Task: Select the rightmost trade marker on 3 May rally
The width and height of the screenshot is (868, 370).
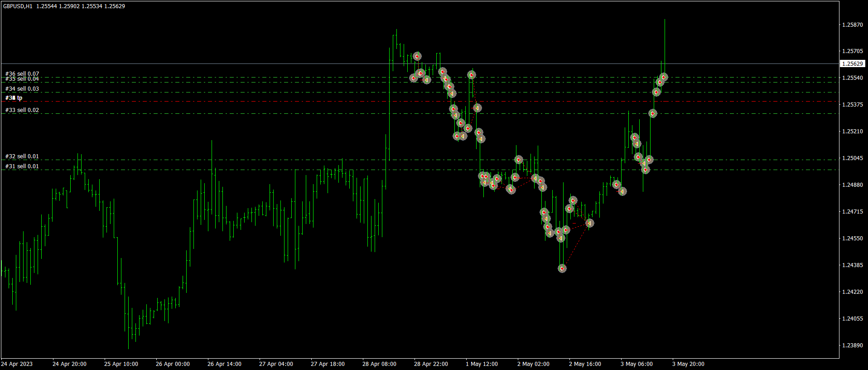Action: click(664, 77)
